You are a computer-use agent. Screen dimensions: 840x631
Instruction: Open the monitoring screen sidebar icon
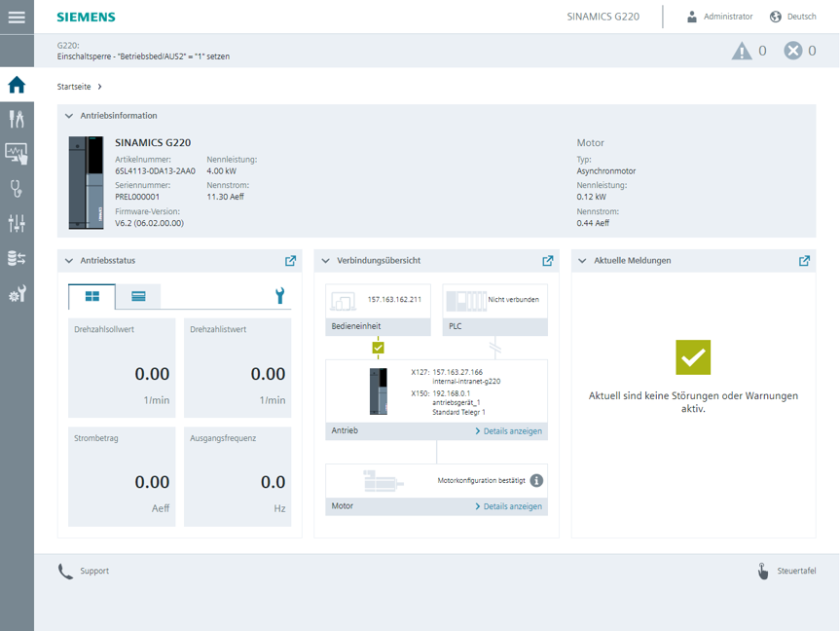[17, 154]
